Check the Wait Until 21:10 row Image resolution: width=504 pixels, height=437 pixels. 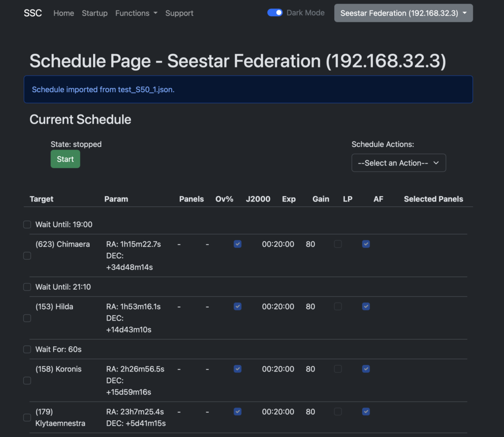pyautogui.click(x=27, y=287)
